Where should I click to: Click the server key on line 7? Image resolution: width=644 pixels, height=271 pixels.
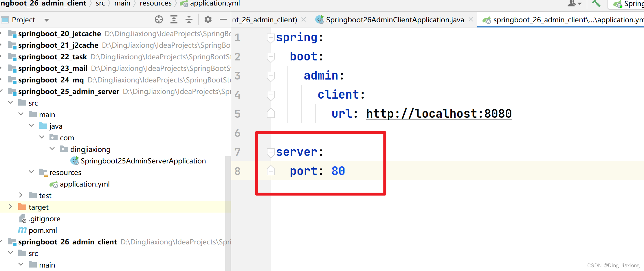coord(297,152)
